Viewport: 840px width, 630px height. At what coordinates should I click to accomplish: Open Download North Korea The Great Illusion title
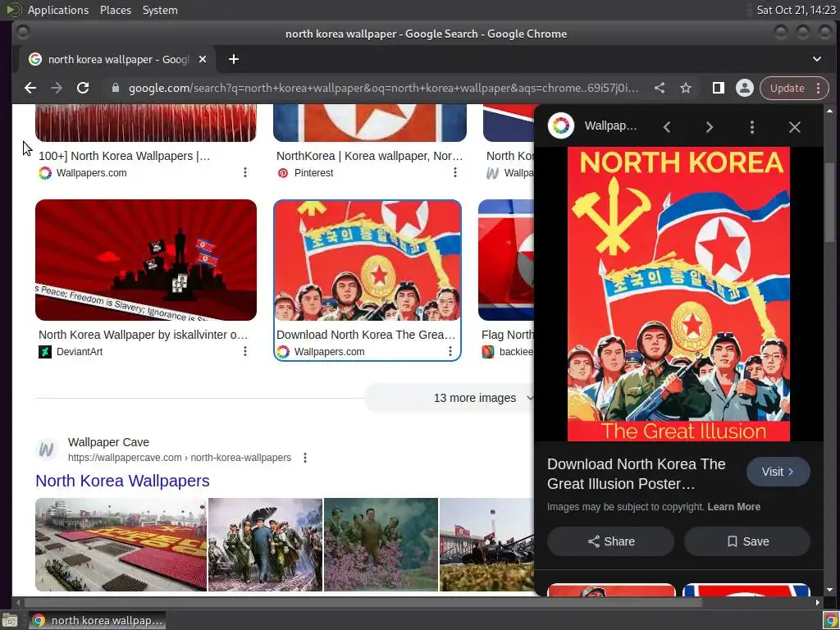[366, 335]
